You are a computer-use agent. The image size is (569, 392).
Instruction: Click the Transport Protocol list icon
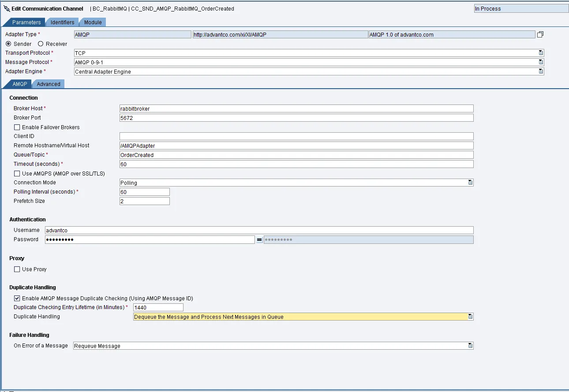(541, 53)
